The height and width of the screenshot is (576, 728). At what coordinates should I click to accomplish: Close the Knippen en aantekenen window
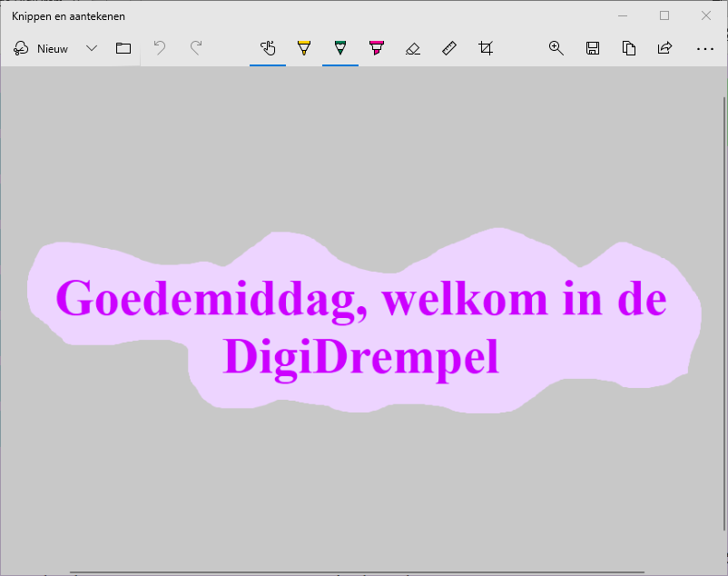point(706,15)
